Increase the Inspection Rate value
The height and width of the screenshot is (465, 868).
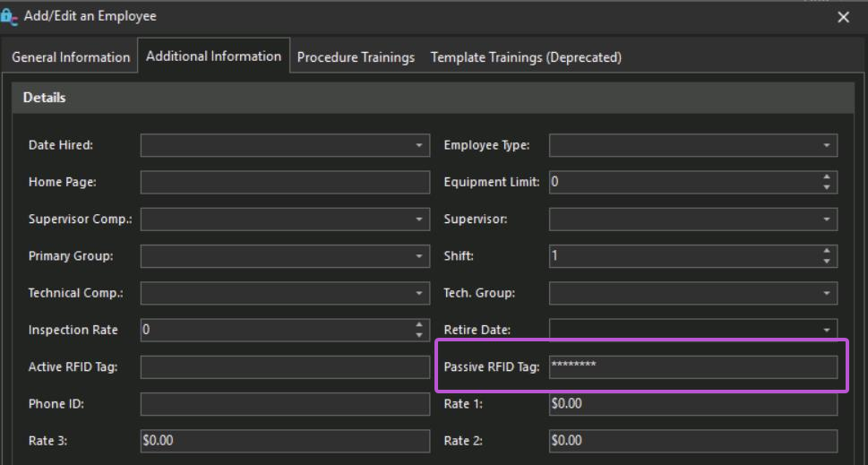click(x=418, y=325)
